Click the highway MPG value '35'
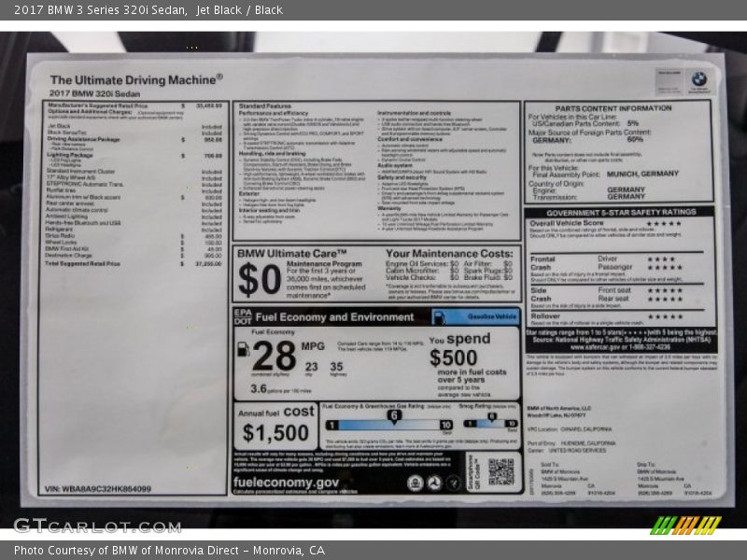Screen dimensions: 747x560 pos(336,367)
